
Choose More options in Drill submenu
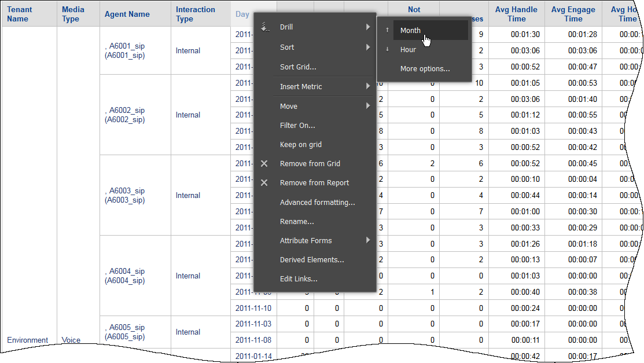[x=425, y=69]
